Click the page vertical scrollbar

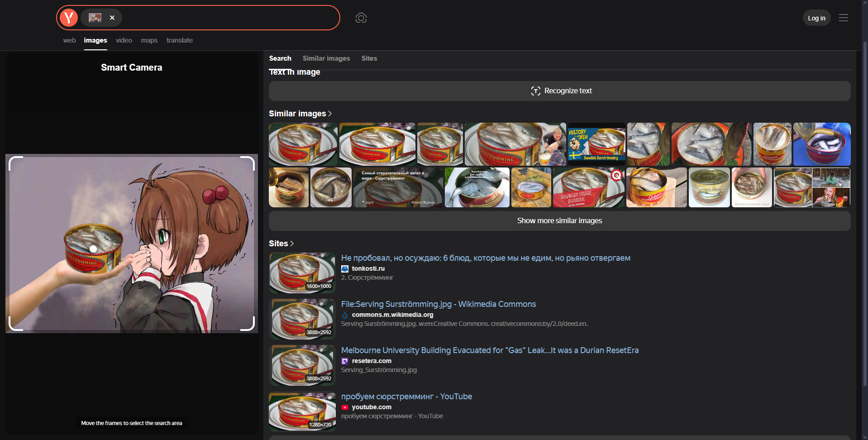(865, 213)
